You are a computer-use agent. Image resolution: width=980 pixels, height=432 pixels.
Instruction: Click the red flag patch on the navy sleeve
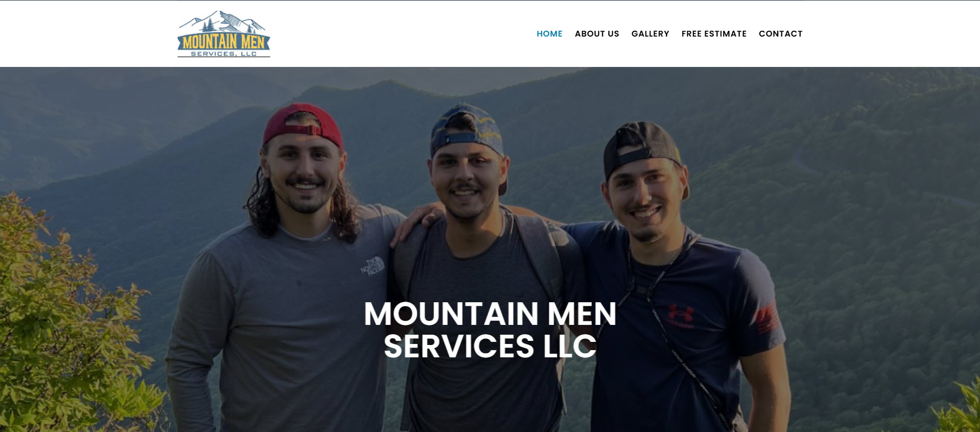[x=767, y=318]
